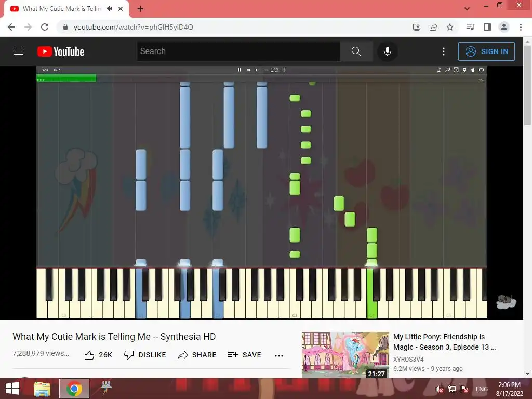The width and height of the screenshot is (532, 399).
Task: Like the video with thumbs up
Action: pos(98,355)
